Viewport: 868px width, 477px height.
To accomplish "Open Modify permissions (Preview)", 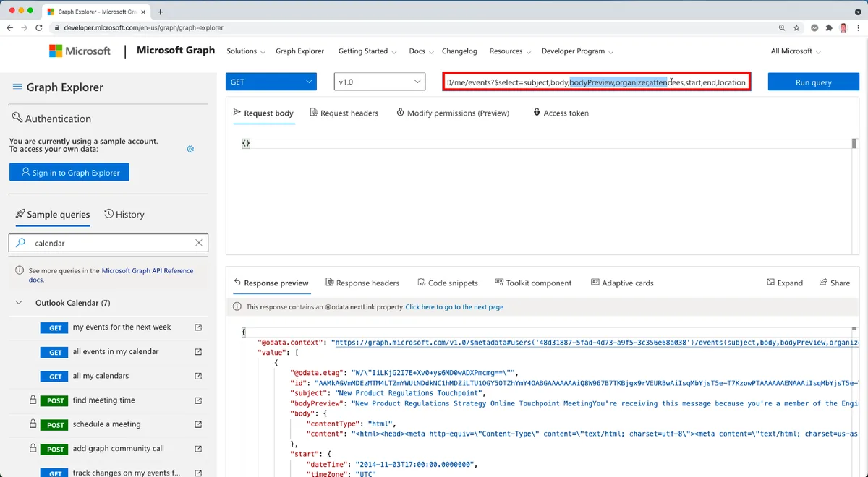I will click(453, 113).
